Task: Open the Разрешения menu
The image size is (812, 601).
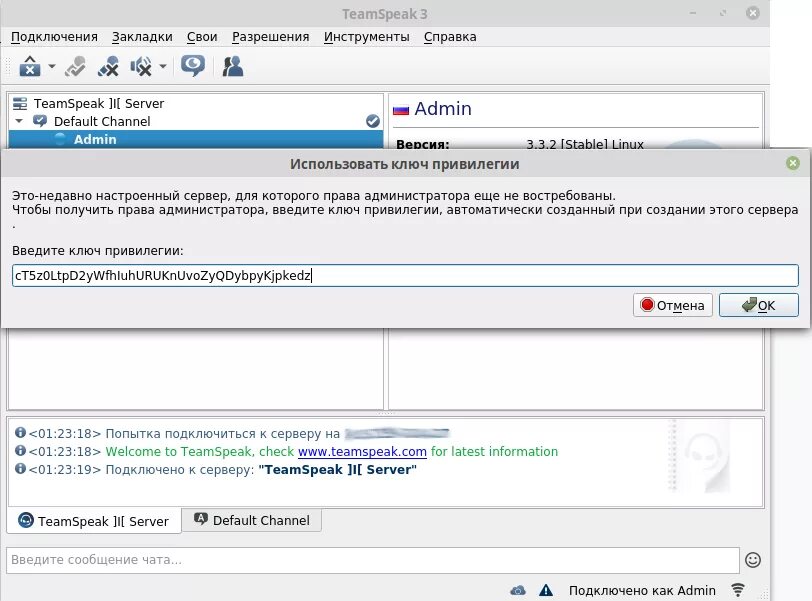Action: (x=270, y=37)
